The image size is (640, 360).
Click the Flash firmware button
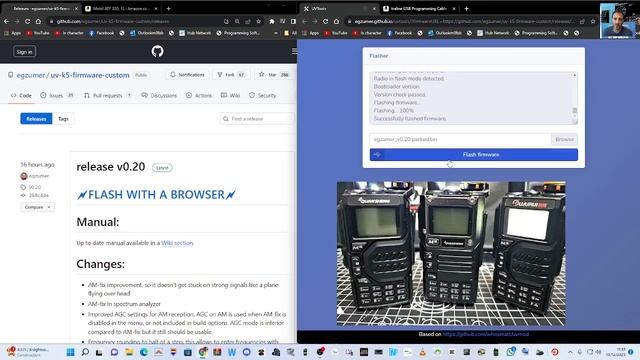pyautogui.click(x=473, y=155)
